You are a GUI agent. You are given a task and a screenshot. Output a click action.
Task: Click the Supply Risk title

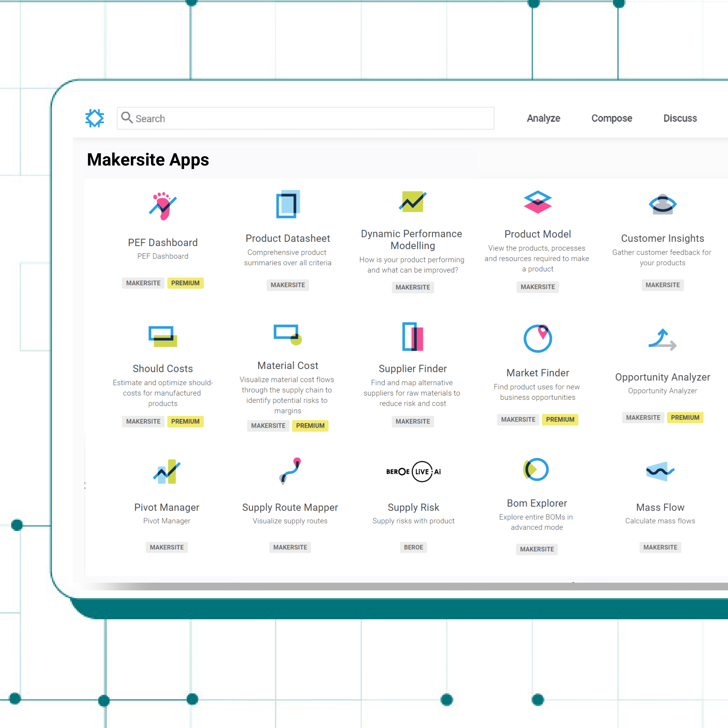(413, 507)
